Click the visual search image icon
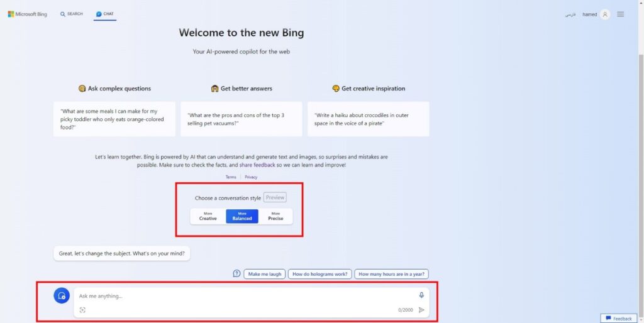The width and height of the screenshot is (644, 323). [82, 310]
